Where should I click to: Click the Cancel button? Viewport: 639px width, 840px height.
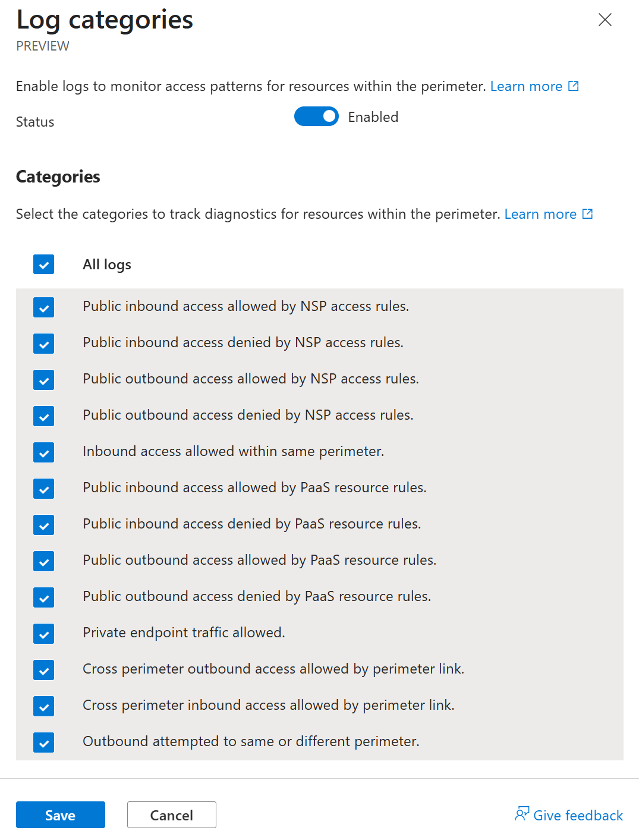171,815
